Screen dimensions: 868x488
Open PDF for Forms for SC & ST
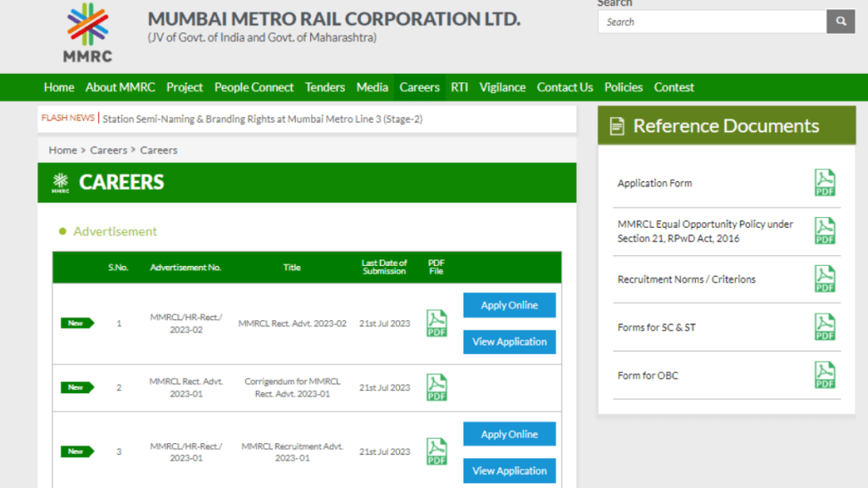tap(824, 327)
